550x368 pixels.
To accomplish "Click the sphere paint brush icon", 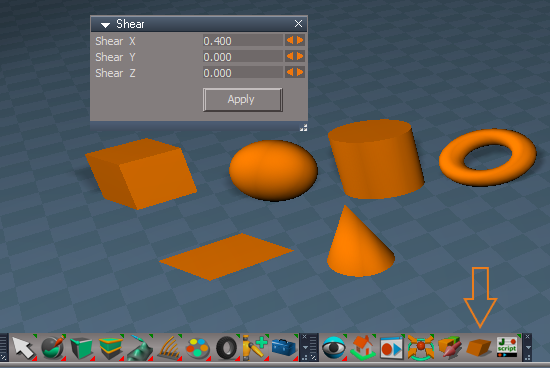I will (53, 347).
